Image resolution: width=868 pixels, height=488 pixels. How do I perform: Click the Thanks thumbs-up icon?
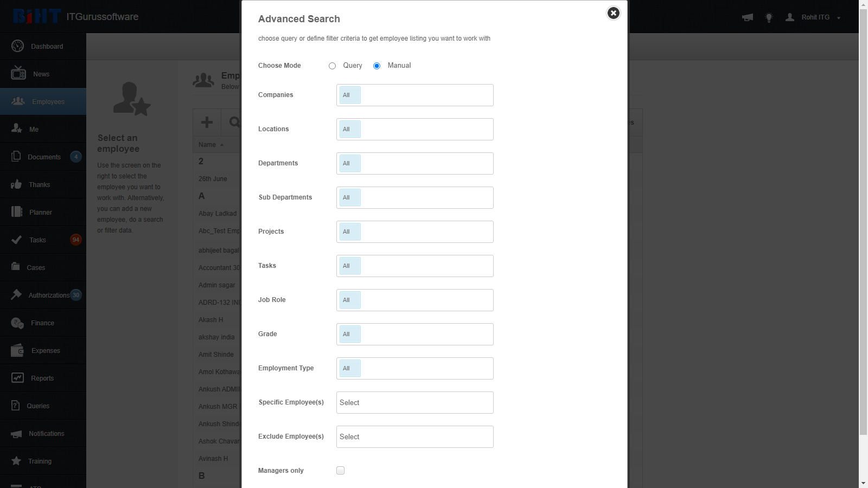pos(16,184)
